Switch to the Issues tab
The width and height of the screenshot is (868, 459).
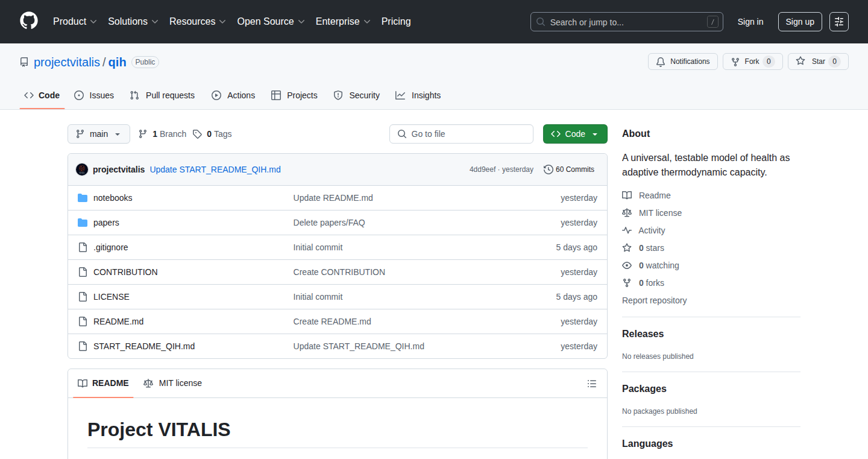pyautogui.click(x=94, y=95)
